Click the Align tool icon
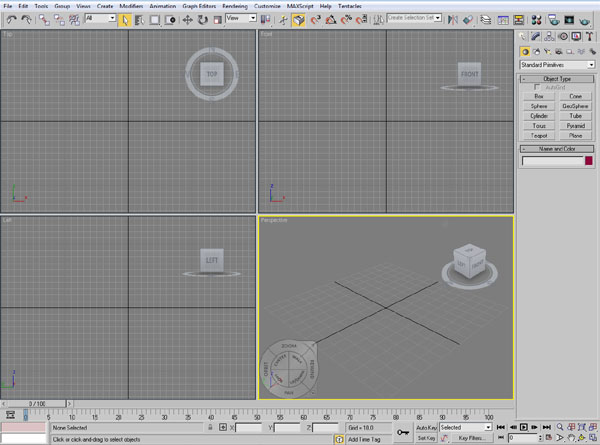The width and height of the screenshot is (600, 445). [x=468, y=20]
